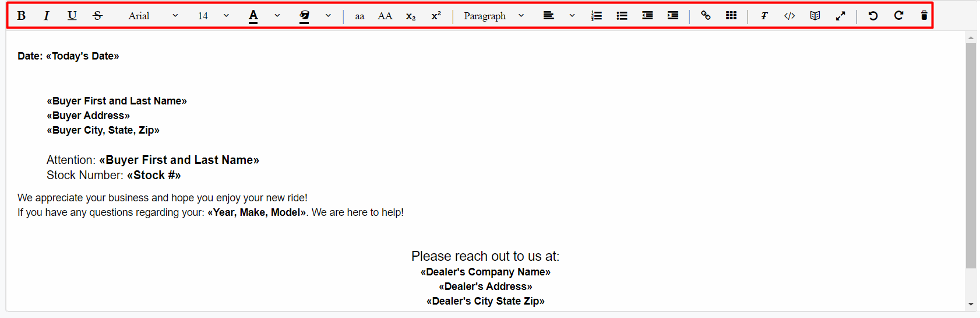The height and width of the screenshot is (318, 980).
Task: Click the 'Stock Number:' label text
Action: click(x=85, y=175)
